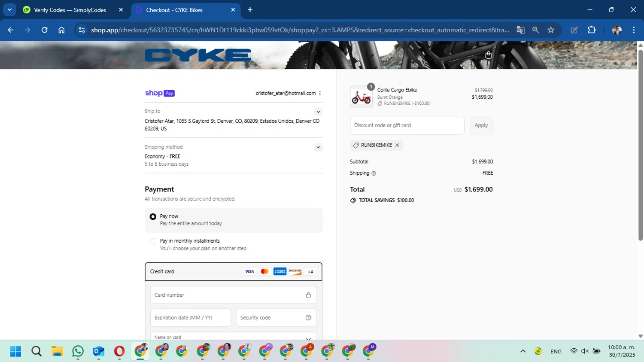Open Wi-Fi network settings in tray

tap(574, 351)
